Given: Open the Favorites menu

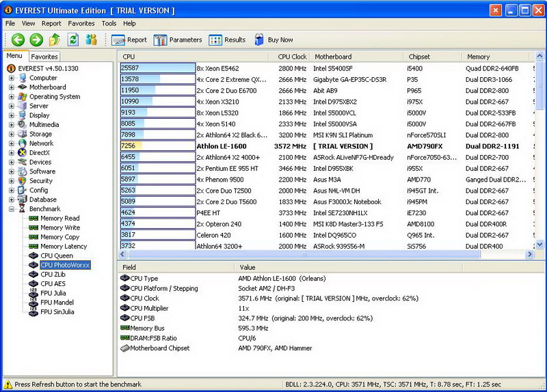Looking at the screenshot, I should coord(81,23).
